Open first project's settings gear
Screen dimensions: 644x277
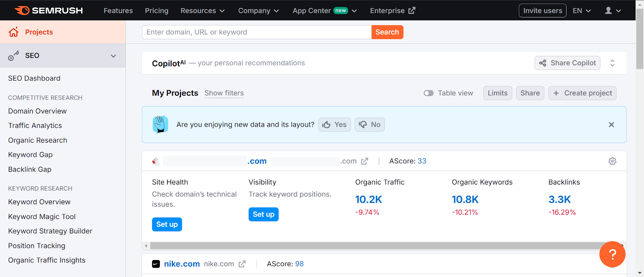tap(612, 161)
